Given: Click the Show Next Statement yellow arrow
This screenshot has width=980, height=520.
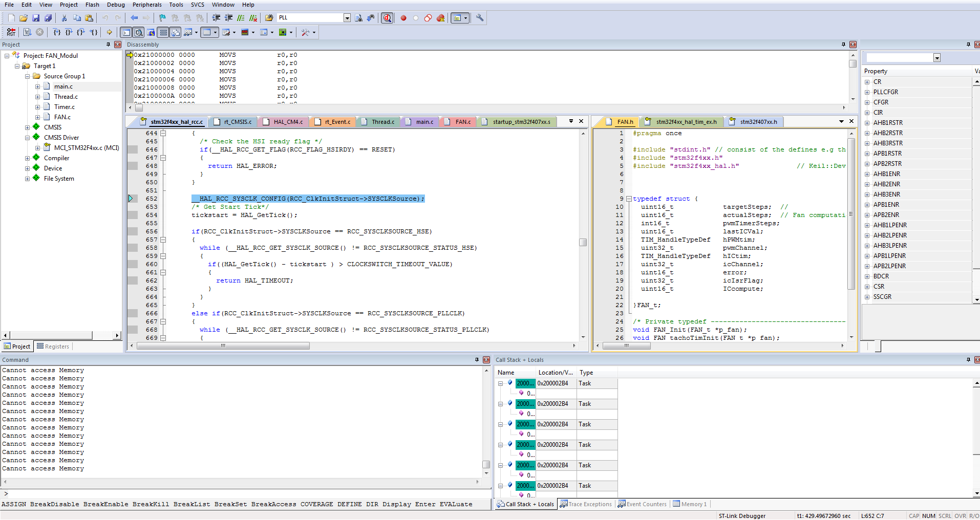Looking at the screenshot, I should click(x=109, y=32).
